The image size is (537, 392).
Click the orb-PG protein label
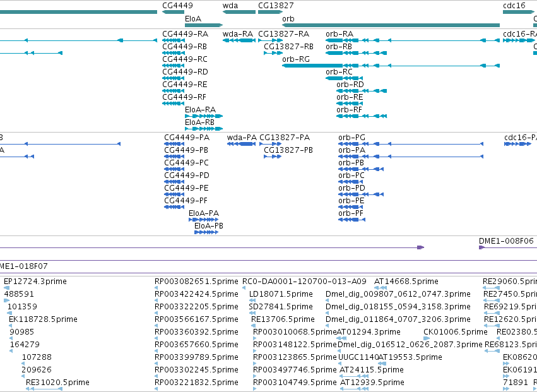(x=351, y=138)
